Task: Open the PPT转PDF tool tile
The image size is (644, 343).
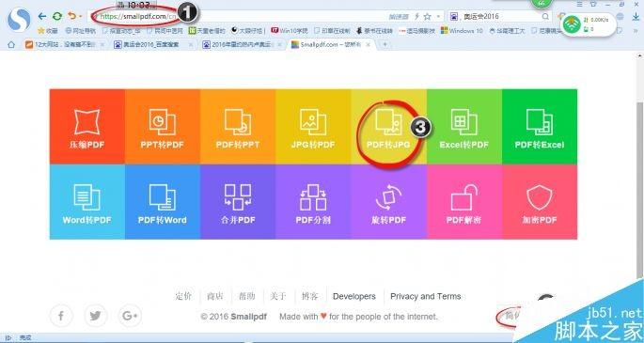Action: [x=163, y=126]
